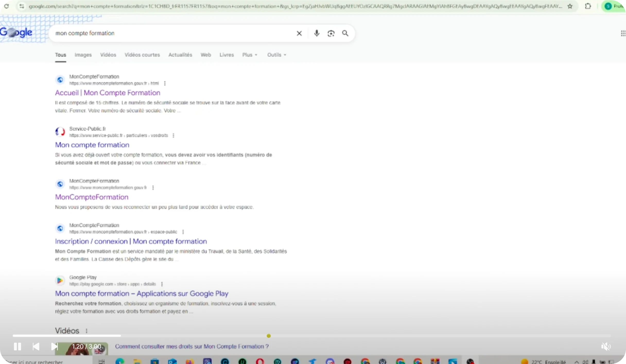The image size is (626, 364).
Task: Open Service-Public 'Mon compte formation' result
Action: tap(92, 145)
